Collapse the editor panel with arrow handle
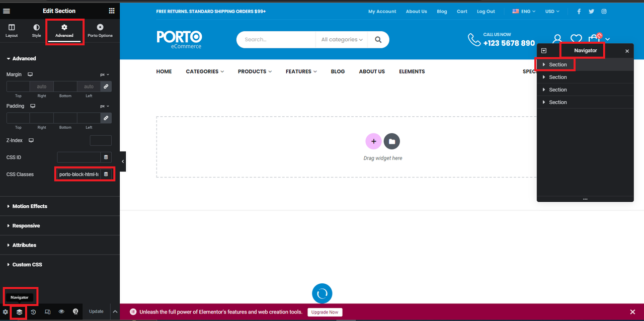Screen dimensions: 644x321 pos(123,162)
